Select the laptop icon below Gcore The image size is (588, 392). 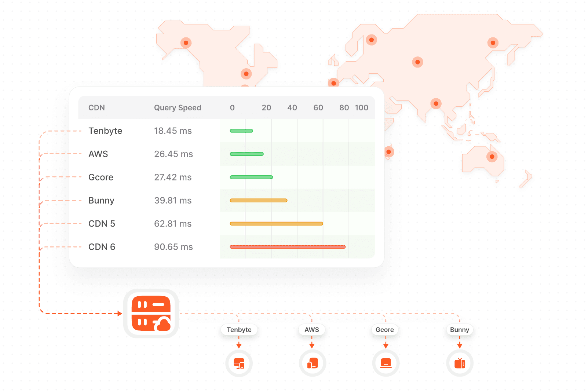pos(386,363)
